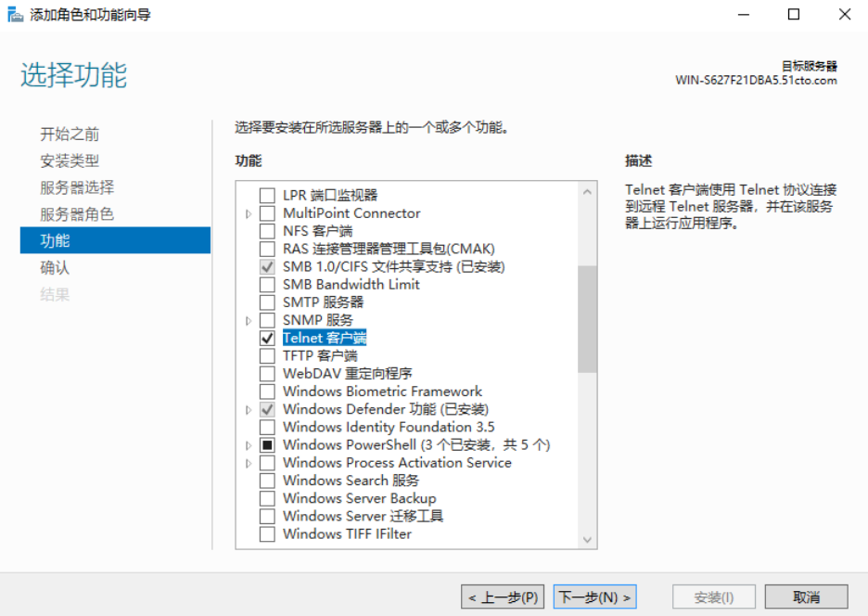The height and width of the screenshot is (616, 868).
Task: Select the Windows TIFF IFilter label
Action: click(x=347, y=534)
